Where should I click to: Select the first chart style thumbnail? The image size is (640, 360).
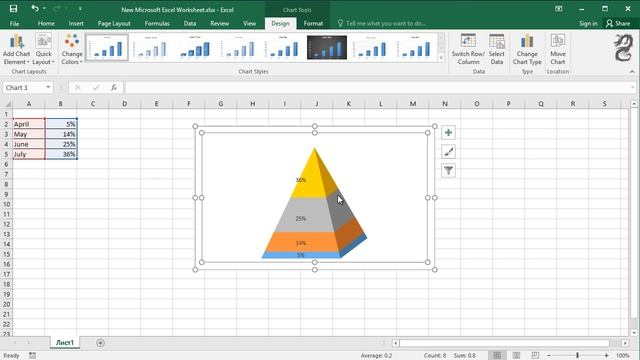(x=107, y=47)
